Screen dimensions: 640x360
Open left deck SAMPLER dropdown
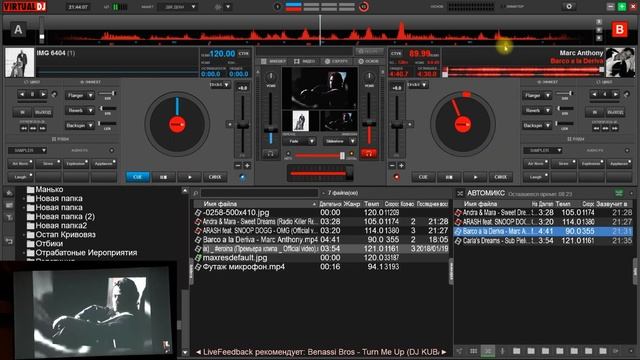[x=27, y=150]
